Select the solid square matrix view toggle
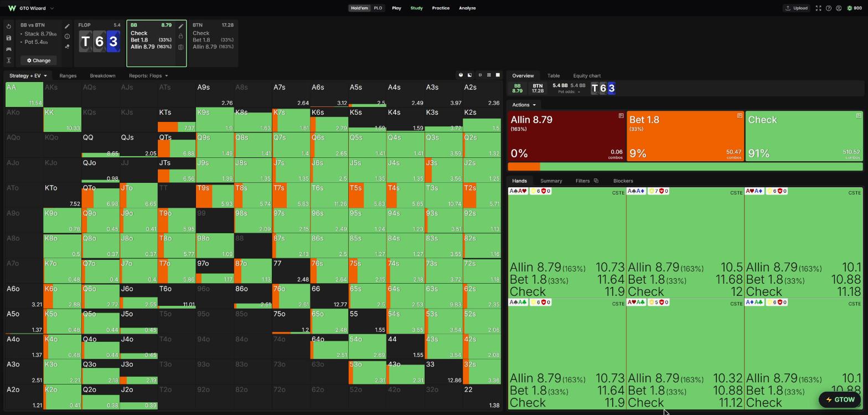Image resolution: width=868 pixels, height=415 pixels. pos(498,75)
